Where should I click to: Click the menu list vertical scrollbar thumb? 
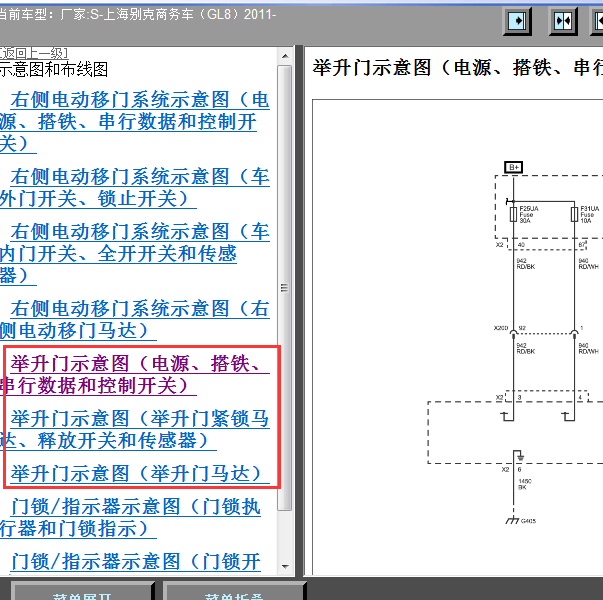[x=285, y=288]
